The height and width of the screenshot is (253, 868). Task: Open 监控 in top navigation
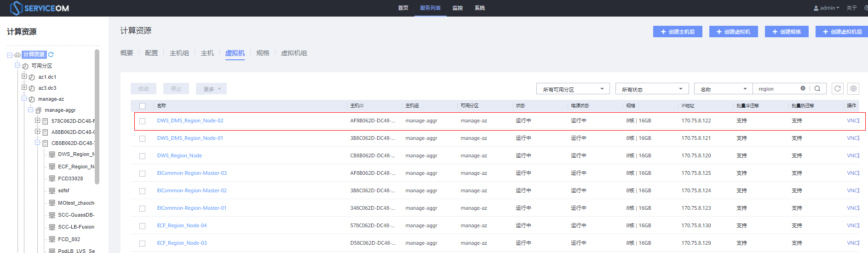458,8
